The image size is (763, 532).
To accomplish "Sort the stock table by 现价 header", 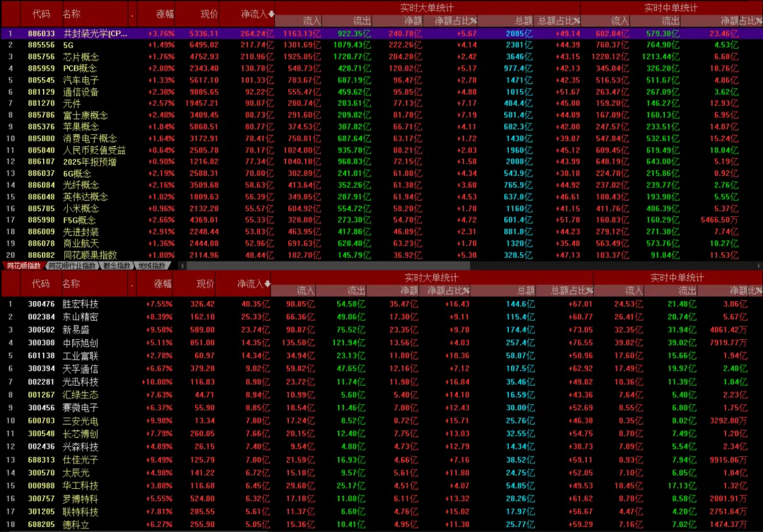I will tap(206, 284).
